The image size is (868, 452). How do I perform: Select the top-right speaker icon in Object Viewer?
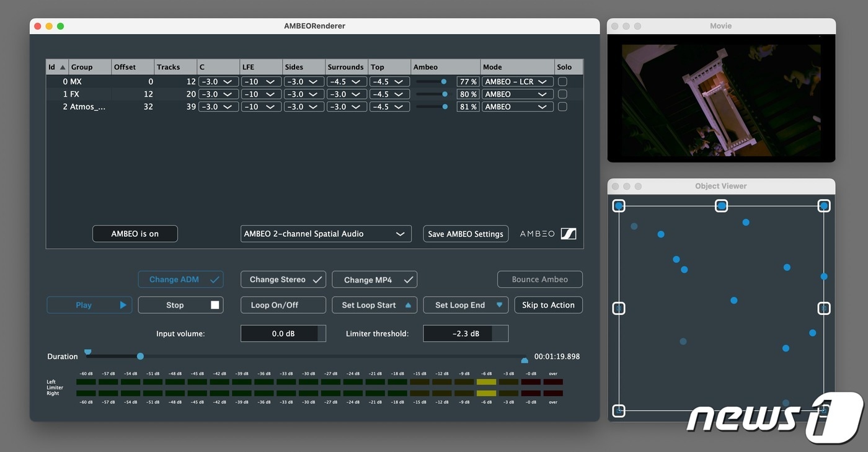823,206
